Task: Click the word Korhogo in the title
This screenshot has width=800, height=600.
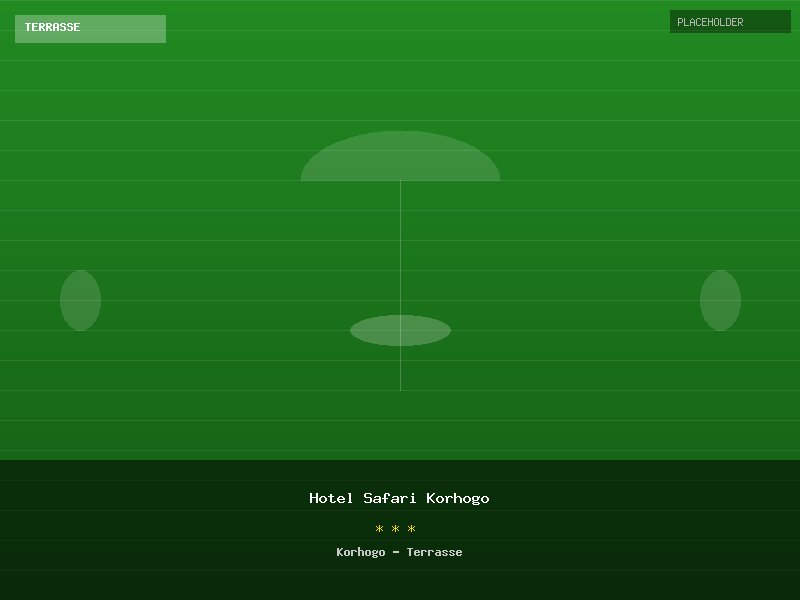Action: 458,498
